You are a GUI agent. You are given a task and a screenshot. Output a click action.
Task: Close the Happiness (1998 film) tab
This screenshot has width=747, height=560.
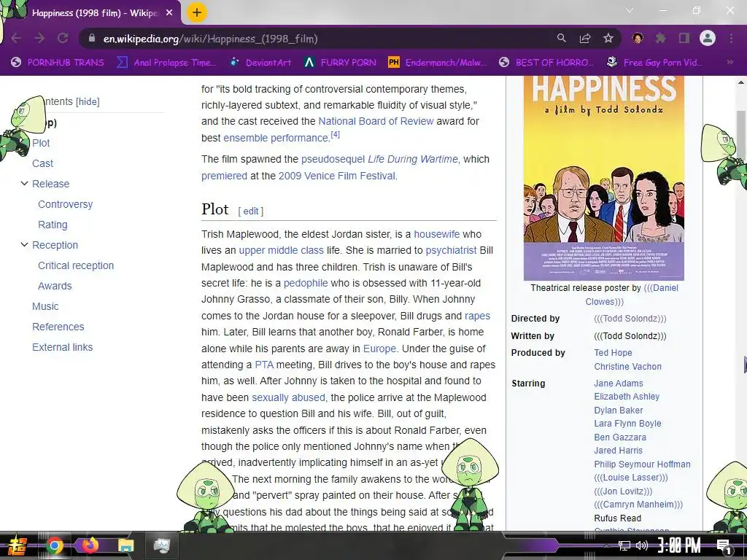[169, 13]
